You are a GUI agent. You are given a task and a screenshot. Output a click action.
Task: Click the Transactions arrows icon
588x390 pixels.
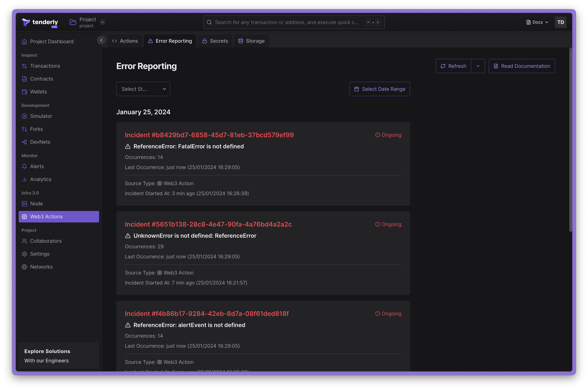point(24,66)
